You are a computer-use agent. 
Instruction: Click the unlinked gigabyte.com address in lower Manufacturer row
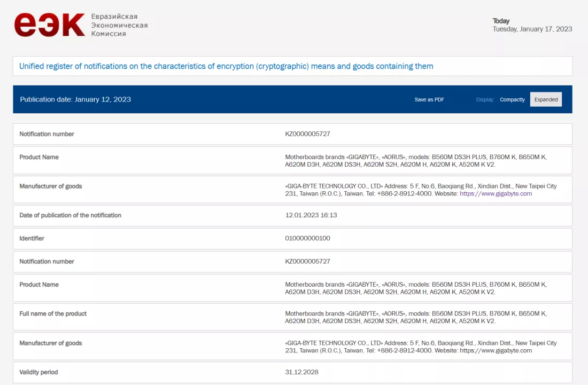click(x=496, y=351)
